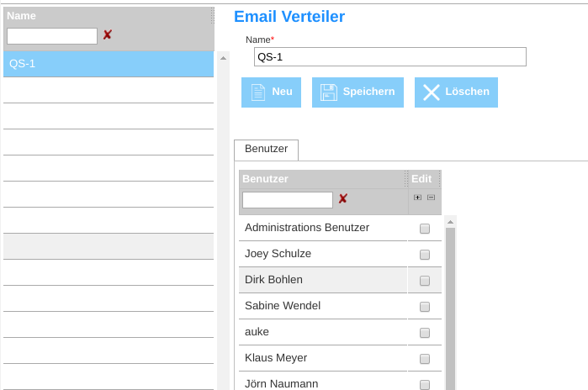Viewport: 588px width, 390px height.
Task: Check the Edit box for Sabine Wendel
Action: pos(425,307)
